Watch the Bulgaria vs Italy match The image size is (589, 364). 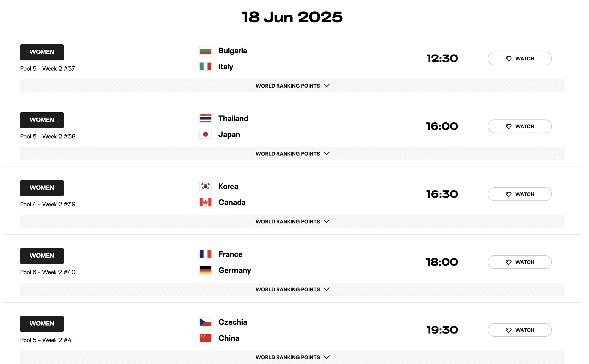(x=519, y=59)
